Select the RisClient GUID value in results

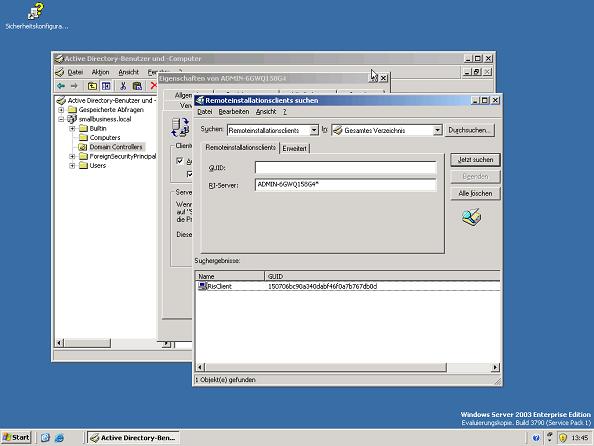tap(322, 286)
